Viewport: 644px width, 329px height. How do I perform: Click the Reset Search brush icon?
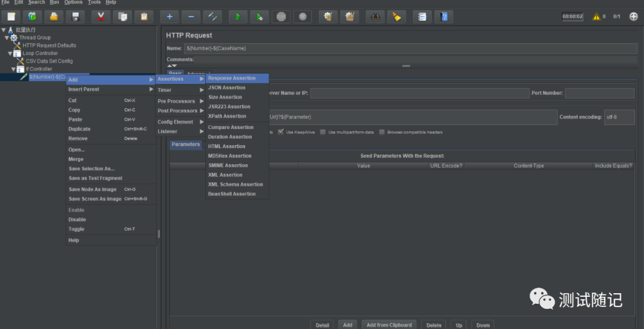397,17
